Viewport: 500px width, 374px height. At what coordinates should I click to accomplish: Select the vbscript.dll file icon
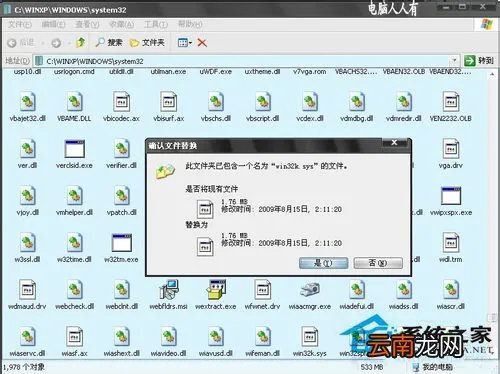point(263,102)
